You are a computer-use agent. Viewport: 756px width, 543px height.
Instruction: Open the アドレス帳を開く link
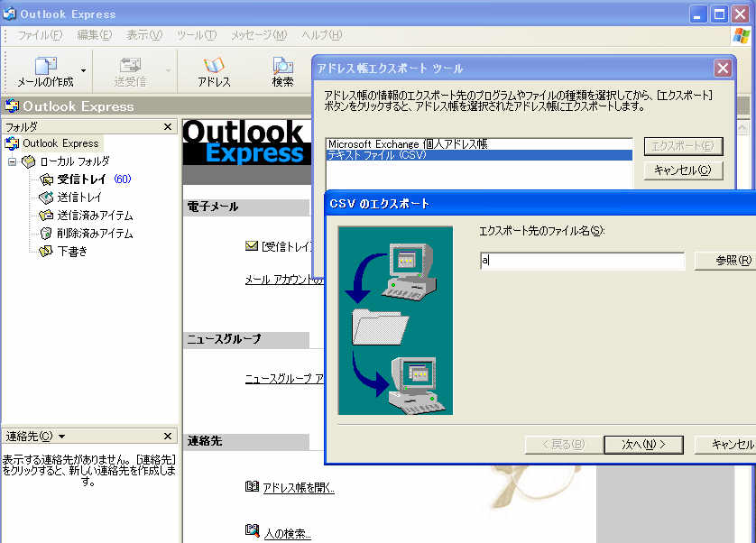[299, 488]
